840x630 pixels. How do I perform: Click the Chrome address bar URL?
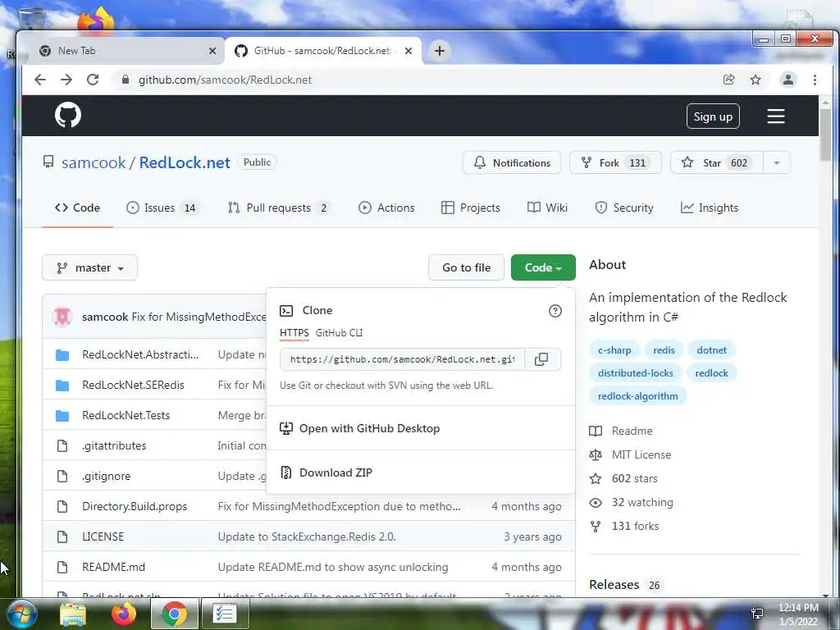pyautogui.click(x=225, y=80)
